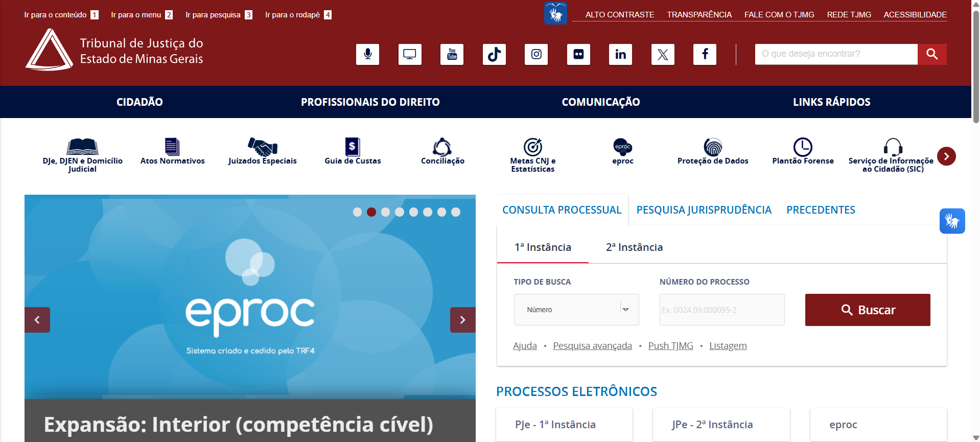Open the podcast microphone icon
This screenshot has height=442, width=980.
[x=367, y=54]
